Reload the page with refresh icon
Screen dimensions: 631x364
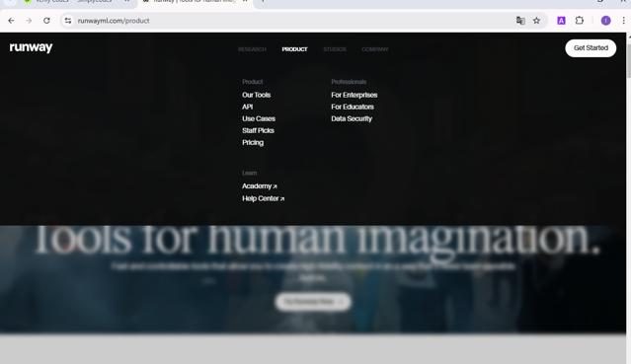(46, 21)
